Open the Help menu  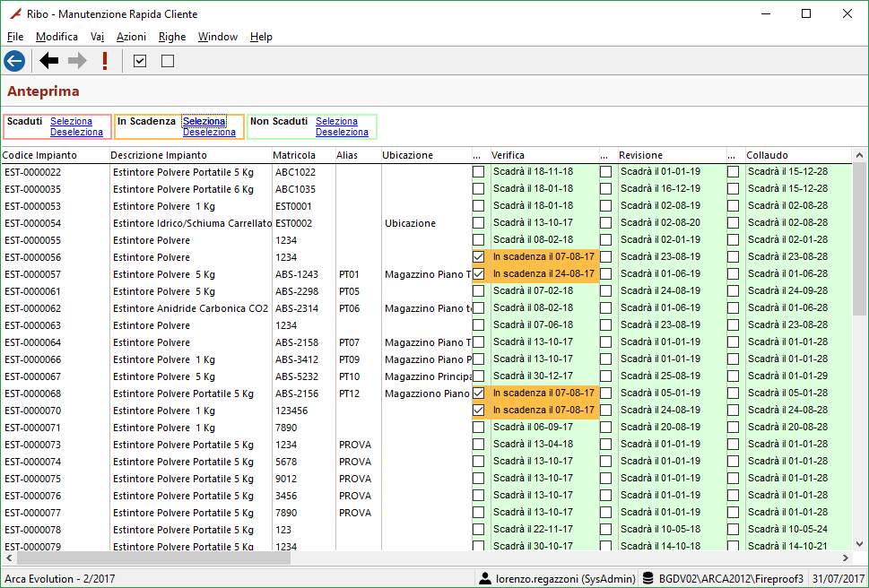261,37
